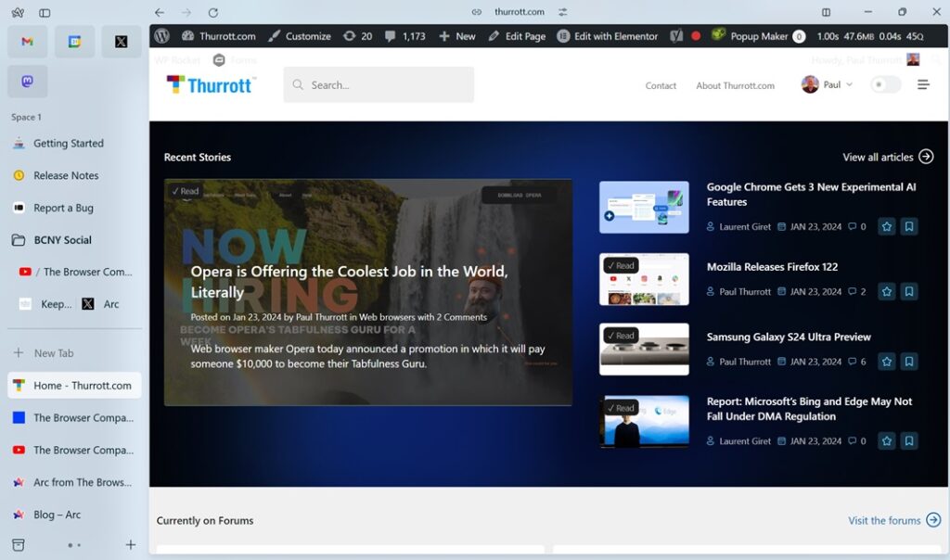
Task: Switch to Blog – Arc tab
Action: click(x=74, y=515)
